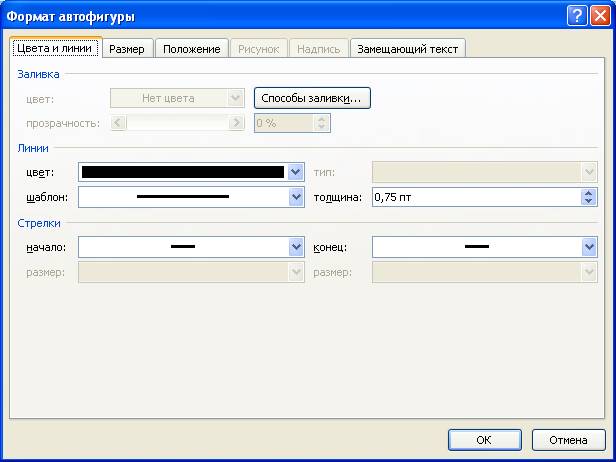Open the Цвета и линии tab
The height and width of the screenshot is (462, 616).
54,48
